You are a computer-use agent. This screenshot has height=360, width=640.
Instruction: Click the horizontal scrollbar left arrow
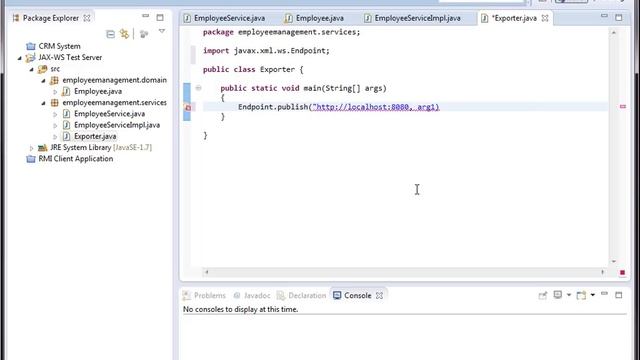pos(207,272)
